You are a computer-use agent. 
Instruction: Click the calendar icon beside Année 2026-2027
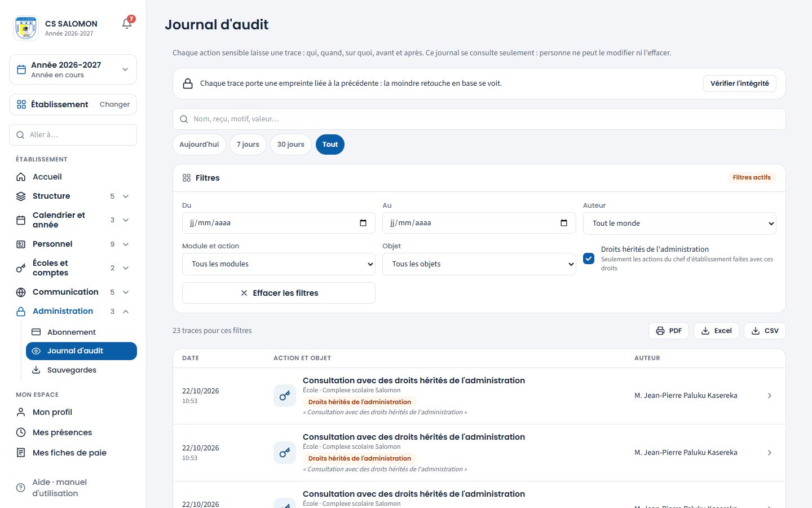(x=21, y=69)
